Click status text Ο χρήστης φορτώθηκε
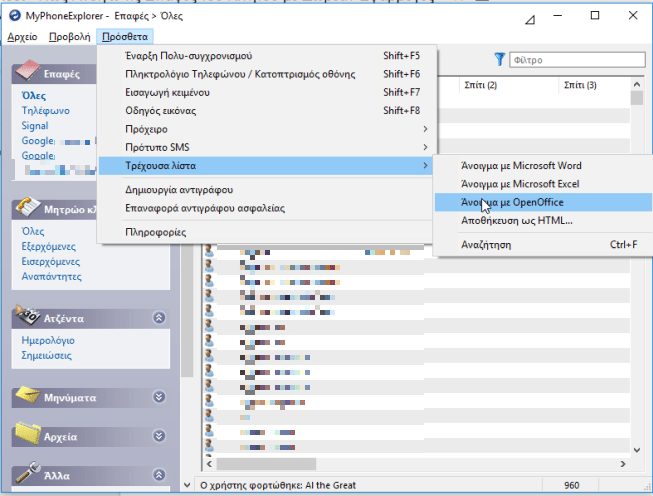 tap(278, 486)
